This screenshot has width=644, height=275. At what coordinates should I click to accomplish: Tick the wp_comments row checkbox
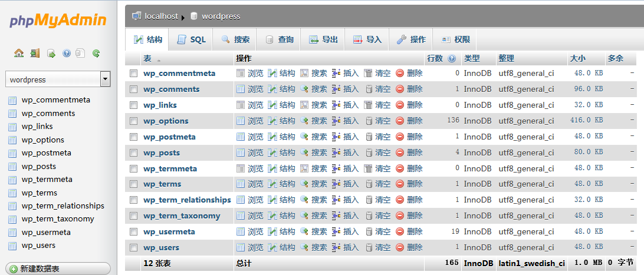[133, 90]
